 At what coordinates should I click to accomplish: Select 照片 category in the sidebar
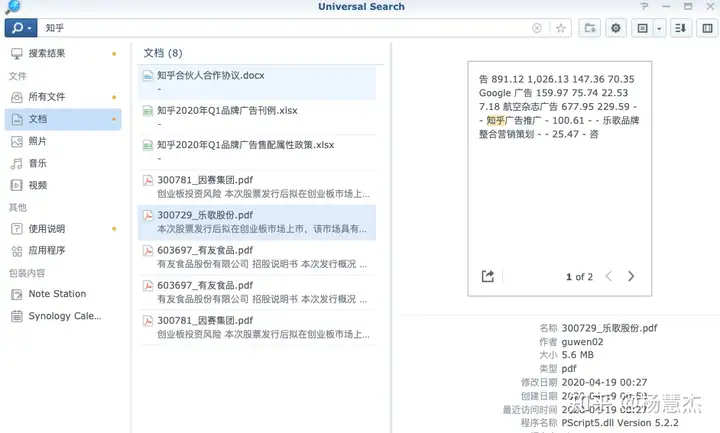63,141
